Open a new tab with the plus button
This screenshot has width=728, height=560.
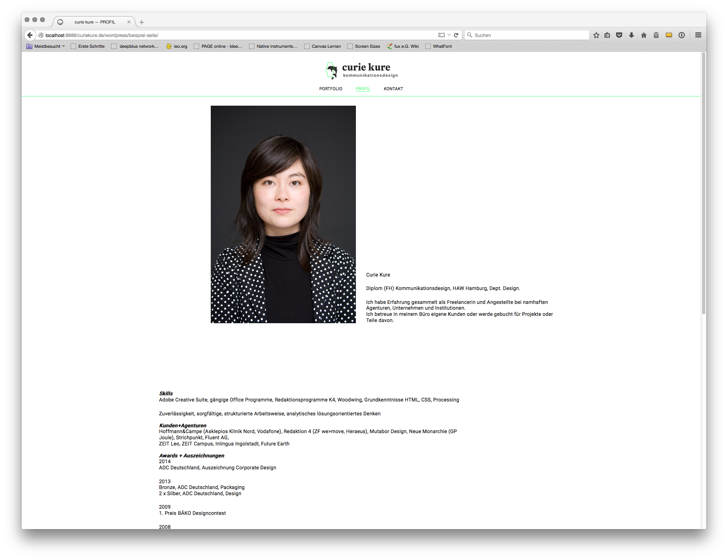pyautogui.click(x=142, y=22)
